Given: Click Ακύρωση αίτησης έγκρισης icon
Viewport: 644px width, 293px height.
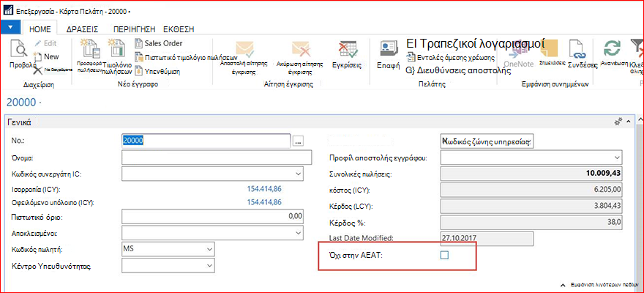Looking at the screenshot, I should point(300,50).
